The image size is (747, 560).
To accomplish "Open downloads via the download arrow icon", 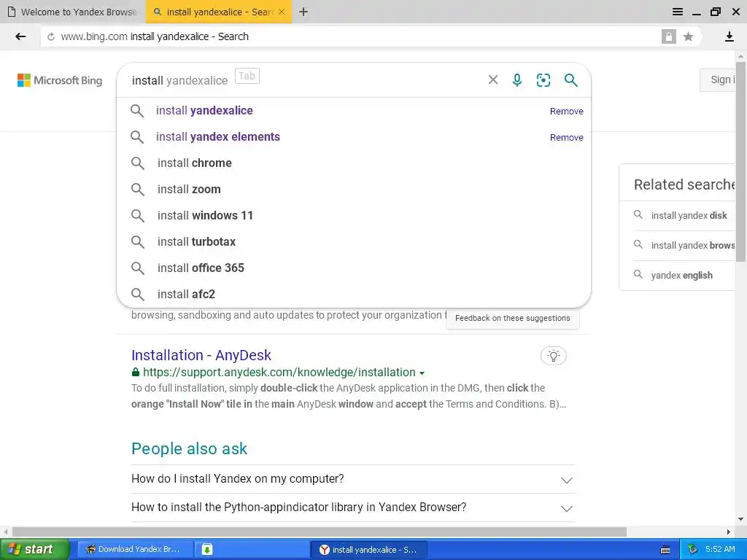I will 729,36.
